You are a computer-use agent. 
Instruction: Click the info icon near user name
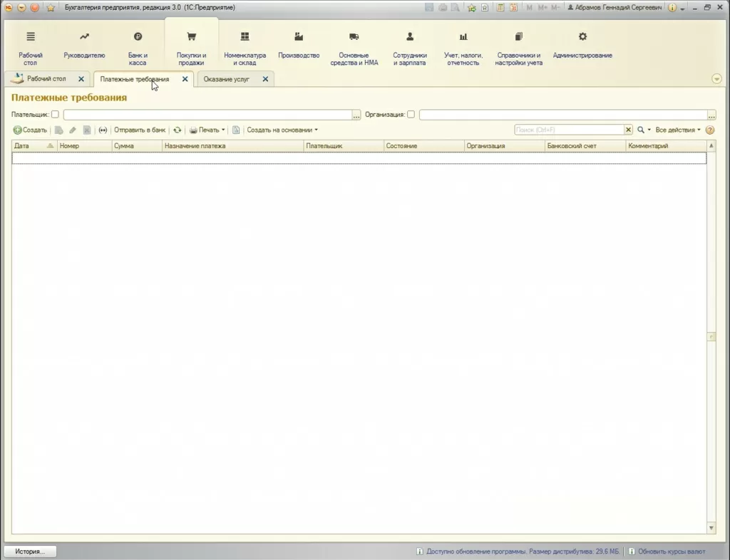click(x=672, y=7)
